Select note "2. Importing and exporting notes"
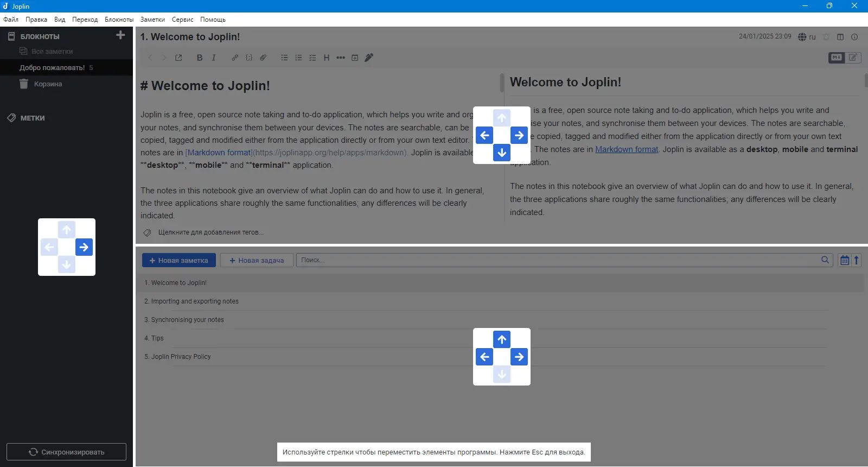 pyautogui.click(x=500, y=301)
